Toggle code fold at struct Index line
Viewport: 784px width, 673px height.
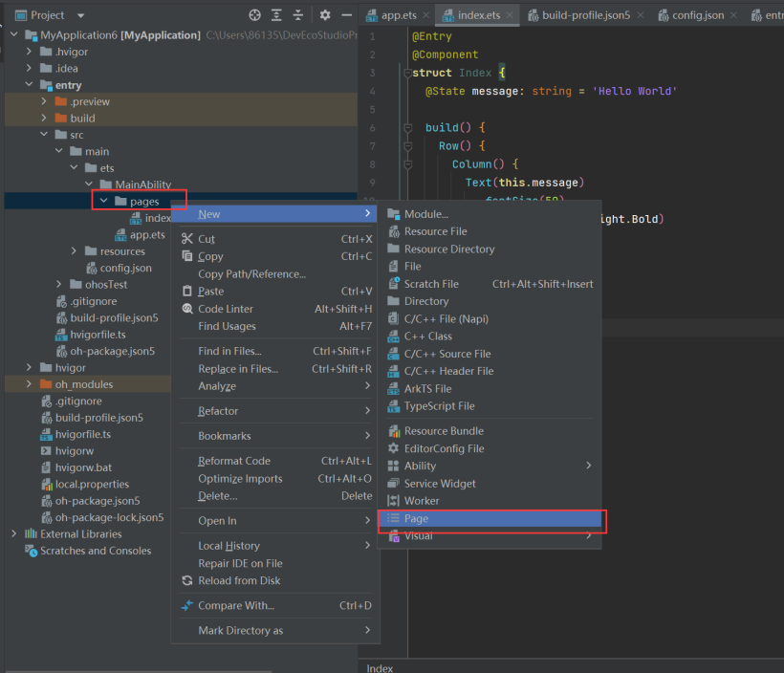pos(407,73)
